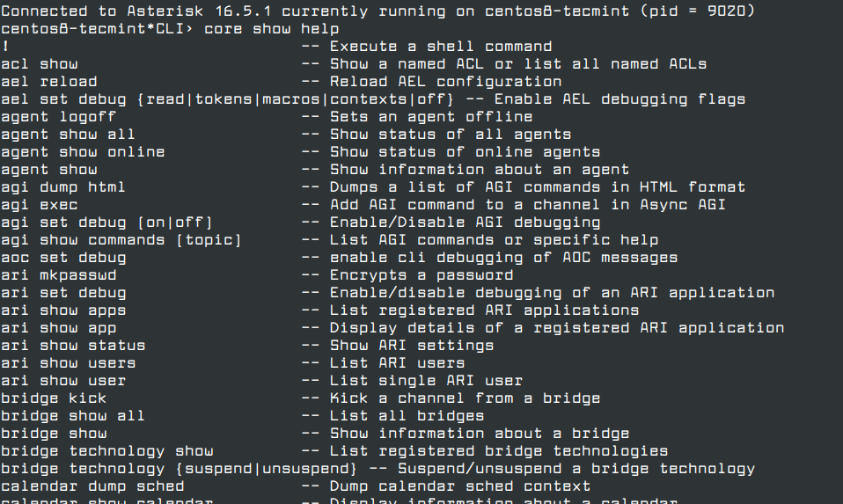Select the 'calendar dump sched' command

tap(92, 486)
